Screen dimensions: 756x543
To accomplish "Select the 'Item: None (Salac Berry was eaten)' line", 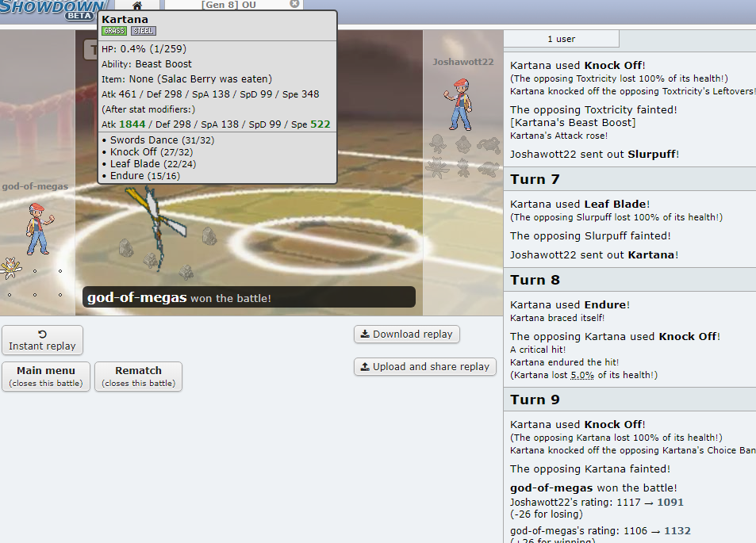I will pos(186,79).
